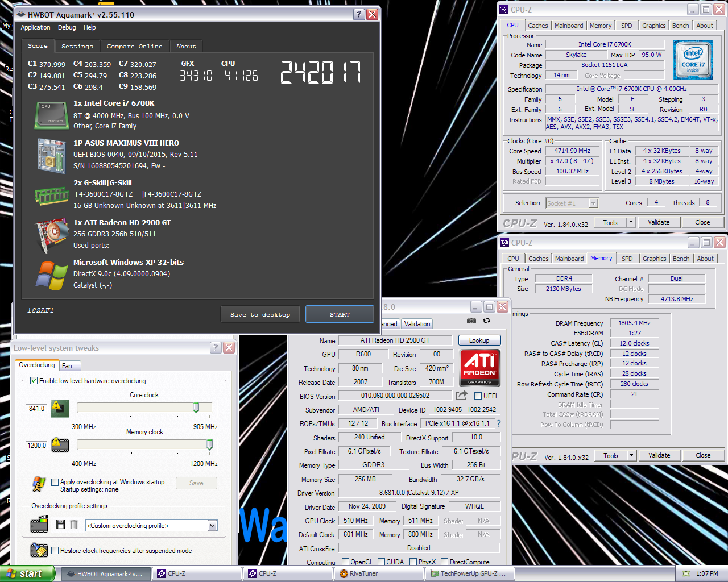Click the HWBOT Aquamark title bar icon

[x=21, y=15]
